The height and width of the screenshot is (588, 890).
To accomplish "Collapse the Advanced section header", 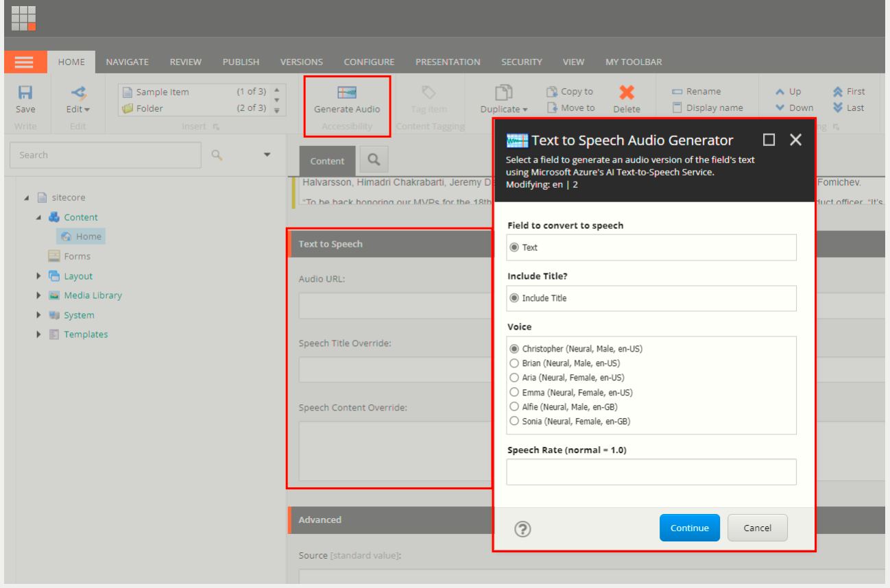I will pyautogui.click(x=586, y=520).
